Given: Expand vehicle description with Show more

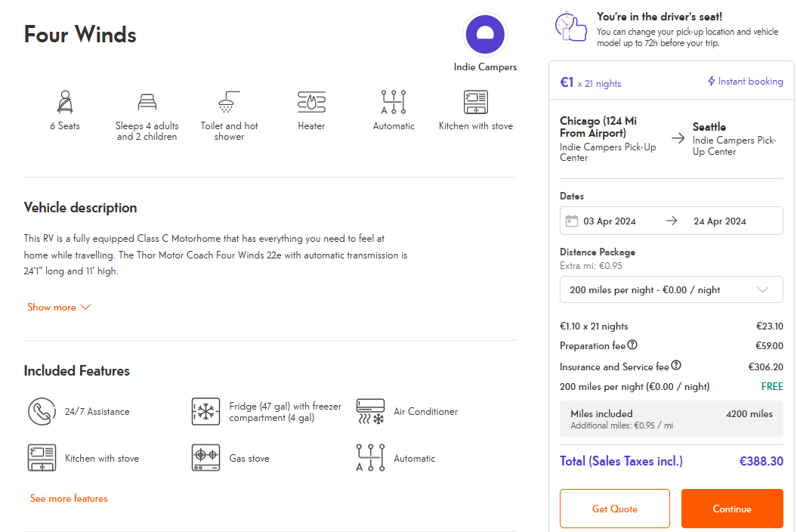Looking at the screenshot, I should click(58, 308).
